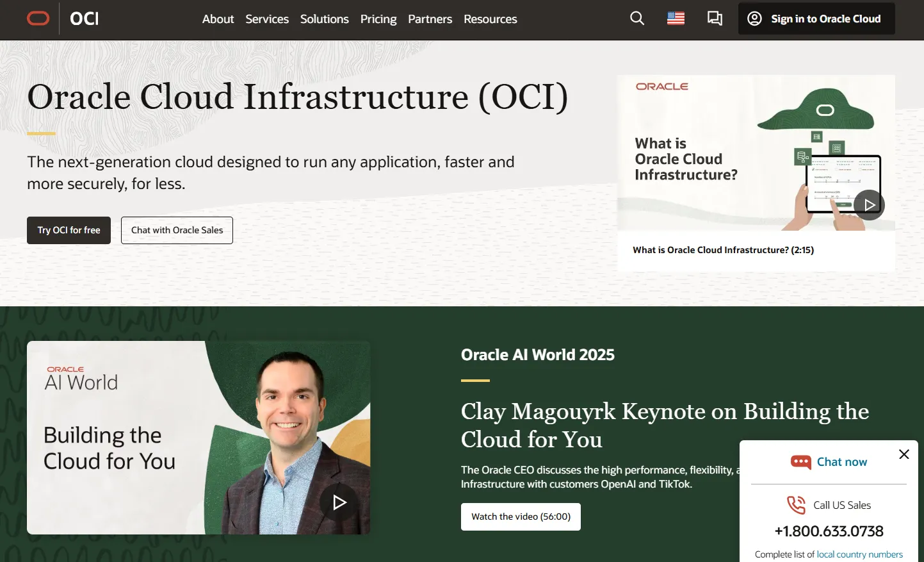Viewport: 924px width, 562px height.
Task: Expand the Services navigation menu
Action: (267, 19)
